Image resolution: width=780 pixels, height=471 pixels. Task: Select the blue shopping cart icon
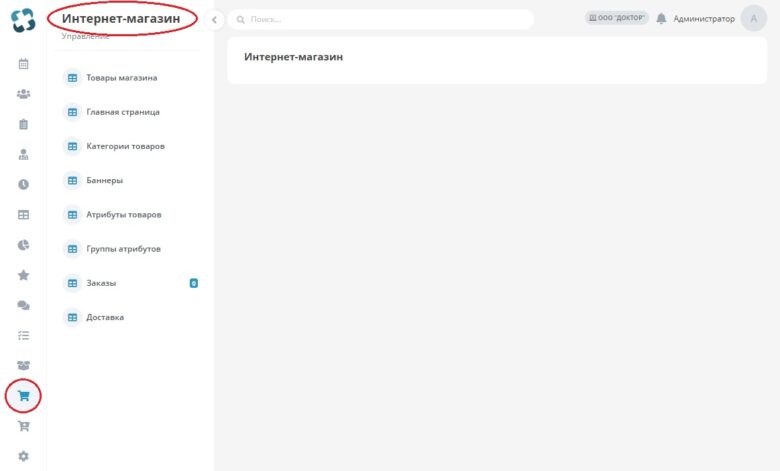coord(23,396)
